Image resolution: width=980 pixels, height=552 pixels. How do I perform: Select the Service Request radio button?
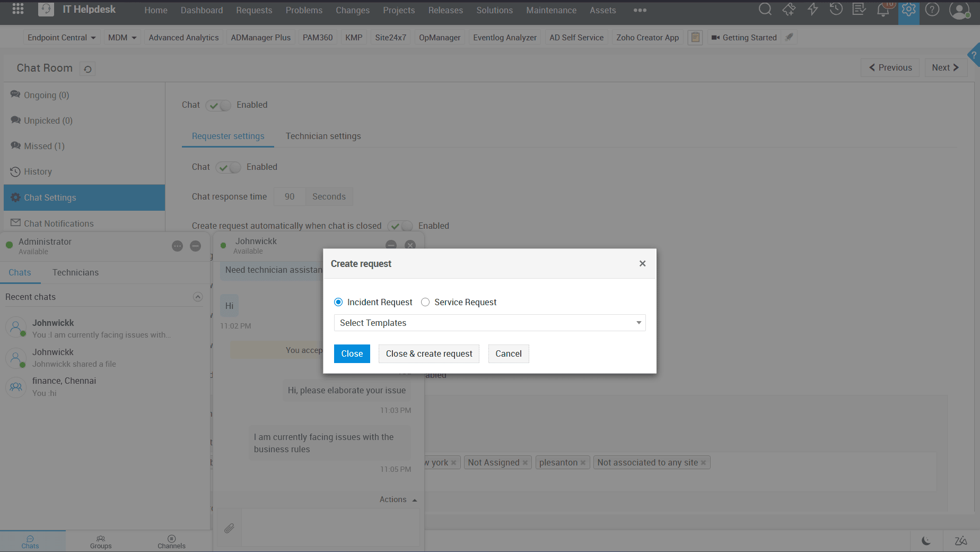[x=425, y=302]
